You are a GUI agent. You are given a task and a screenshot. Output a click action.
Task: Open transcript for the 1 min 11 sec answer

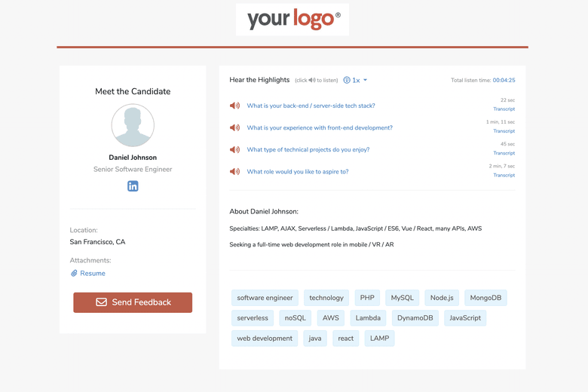(504, 131)
